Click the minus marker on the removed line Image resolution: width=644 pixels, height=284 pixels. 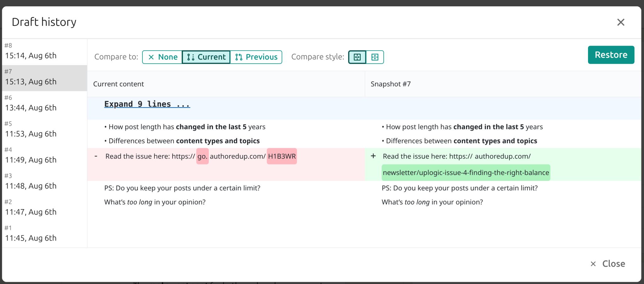click(x=96, y=156)
